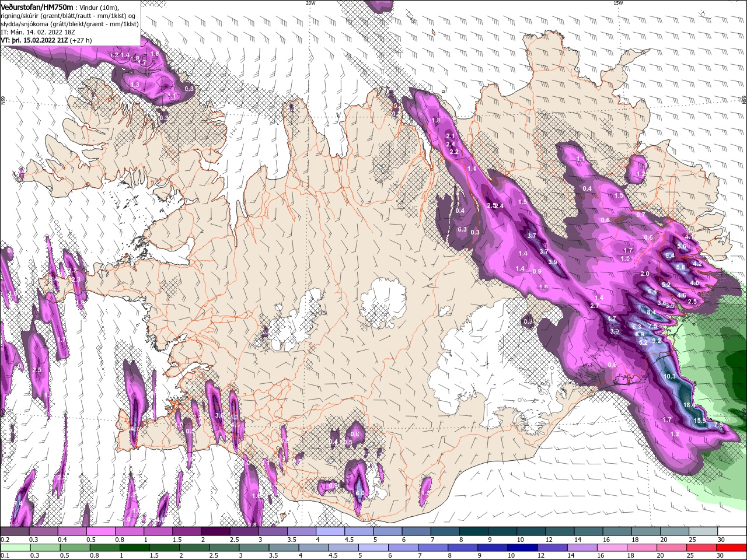Click the palest green swatch labeled 0.1 in lower legend
This screenshot has width=747, height=560.
(x=15, y=548)
